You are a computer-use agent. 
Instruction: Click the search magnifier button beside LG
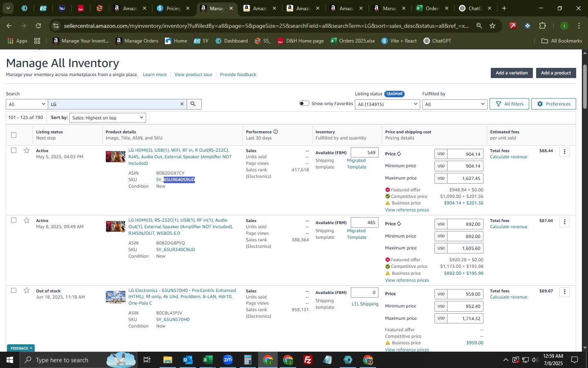[193, 104]
